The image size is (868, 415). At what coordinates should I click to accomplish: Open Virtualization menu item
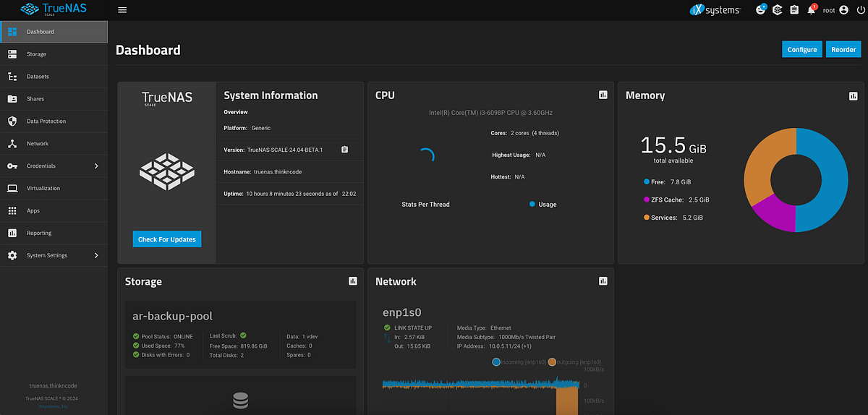coord(54,189)
